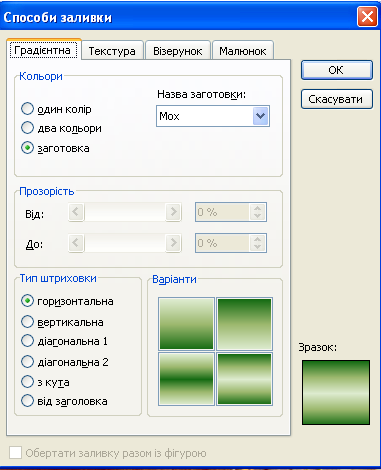Select the top-right gradient variant thumbnail
381x470 pixels.
tap(244, 324)
